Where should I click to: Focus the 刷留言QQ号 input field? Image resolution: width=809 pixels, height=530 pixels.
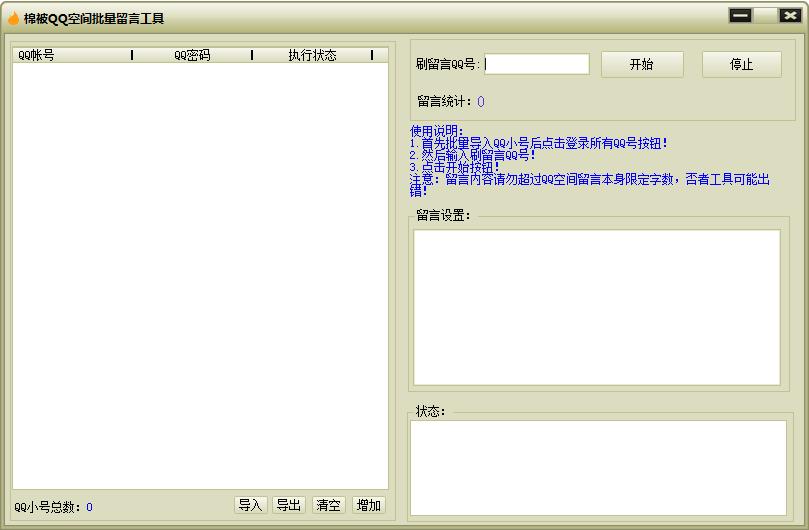click(x=537, y=64)
